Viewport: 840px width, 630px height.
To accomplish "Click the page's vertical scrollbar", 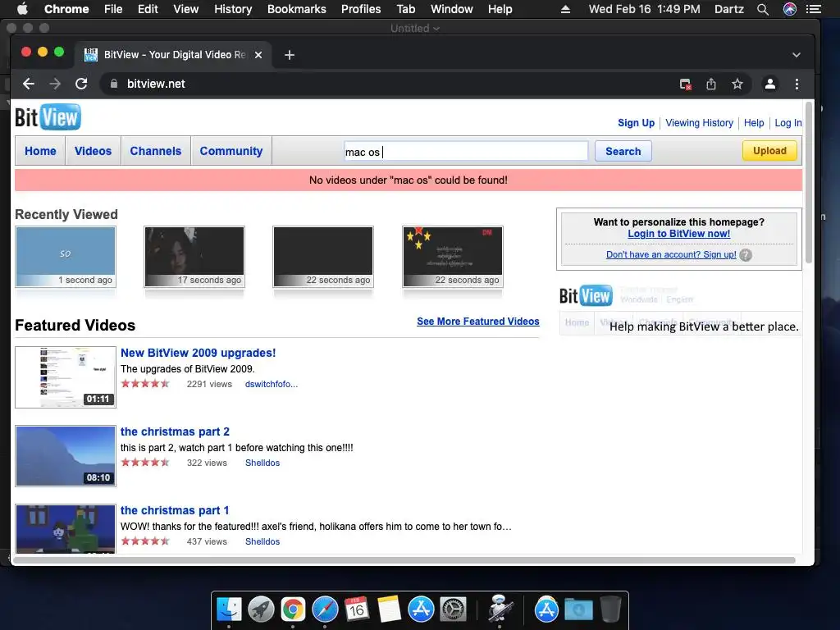I will click(x=809, y=183).
